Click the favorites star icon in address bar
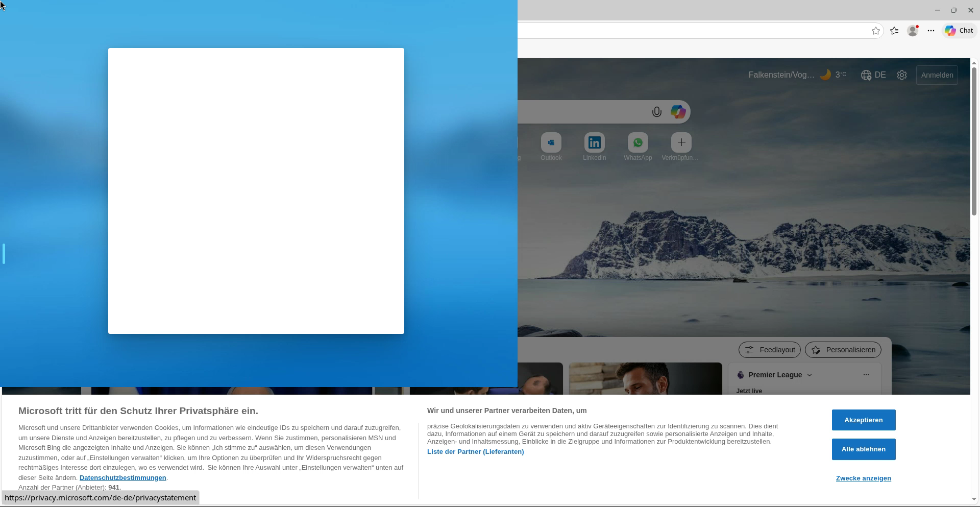980x507 pixels. [x=876, y=31]
